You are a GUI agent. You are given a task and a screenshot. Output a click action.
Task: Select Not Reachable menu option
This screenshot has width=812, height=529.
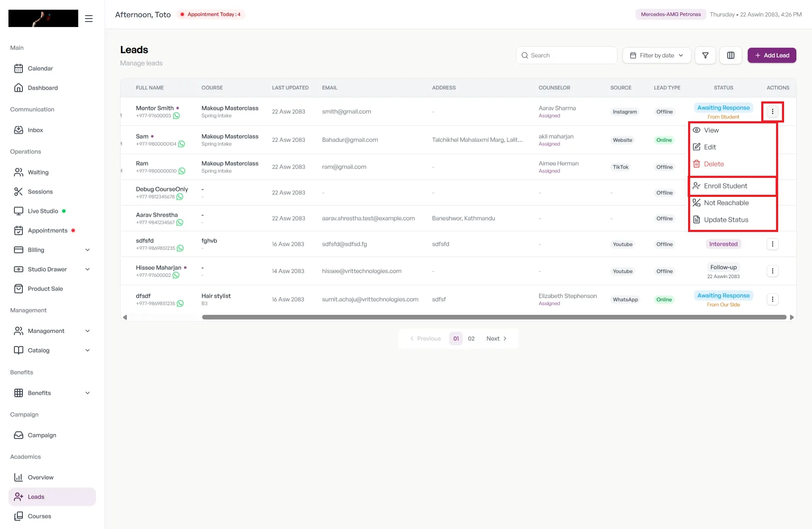coord(733,203)
